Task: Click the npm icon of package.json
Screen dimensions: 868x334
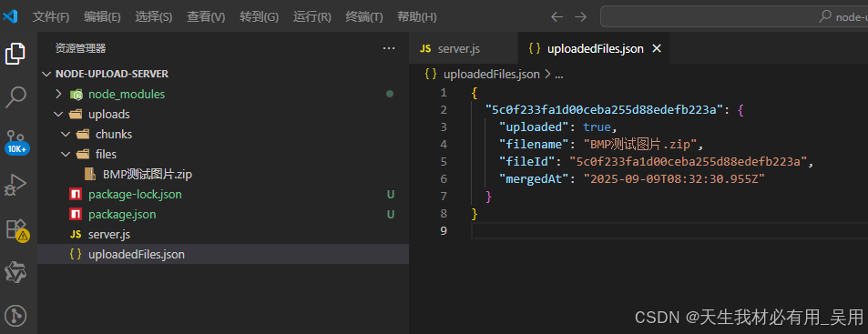Action: (76, 215)
